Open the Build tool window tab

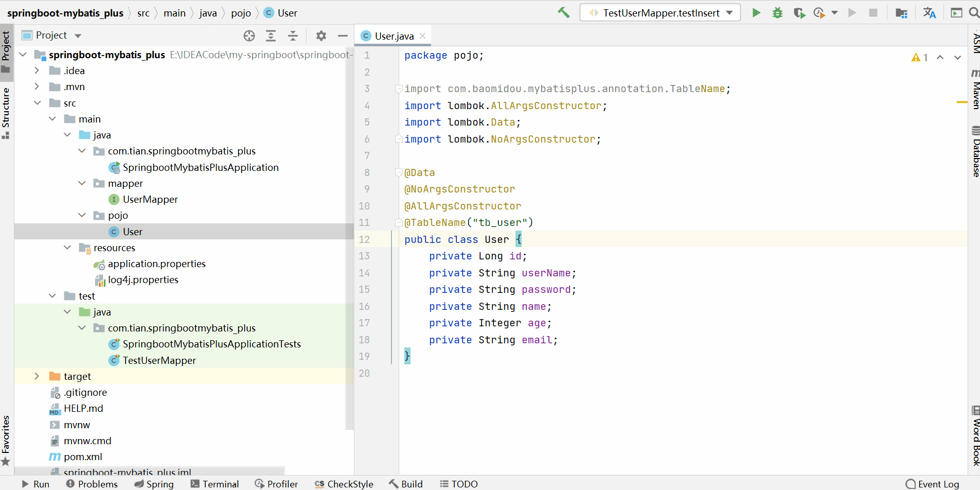tap(406, 484)
